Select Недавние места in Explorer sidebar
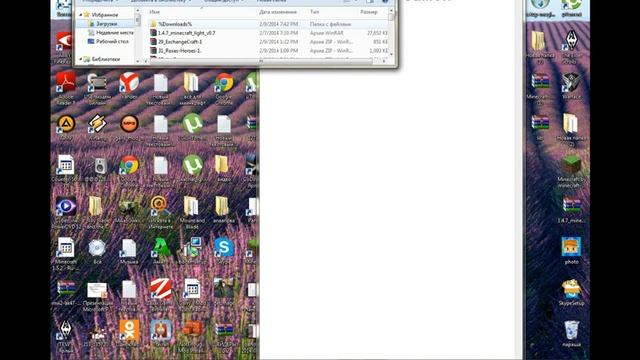 pos(110,33)
